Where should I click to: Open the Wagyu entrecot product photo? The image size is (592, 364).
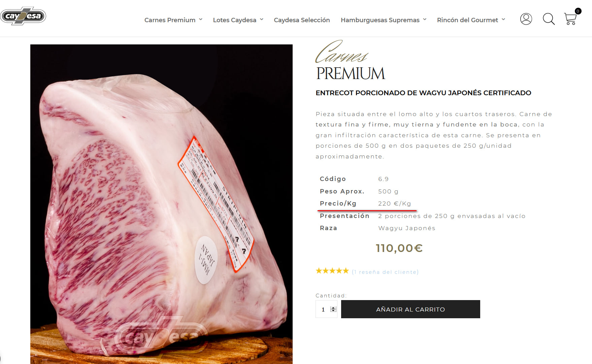[x=161, y=204]
